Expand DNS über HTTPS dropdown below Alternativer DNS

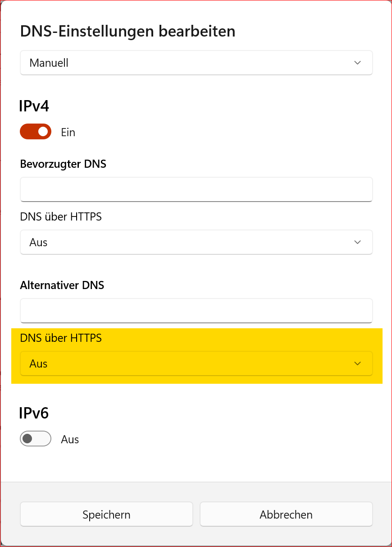pos(196,363)
